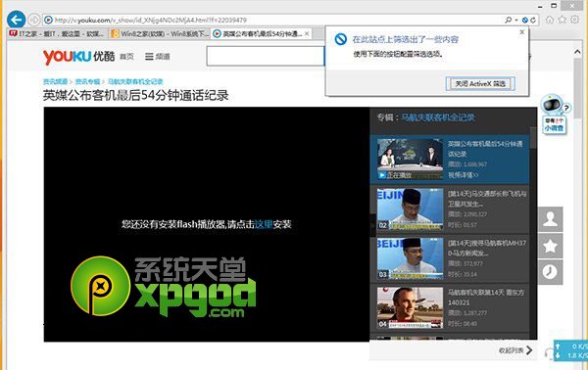The height and width of the screenshot is (370, 588).
Task: Switch to the IT之家 tab
Action: coord(58,33)
